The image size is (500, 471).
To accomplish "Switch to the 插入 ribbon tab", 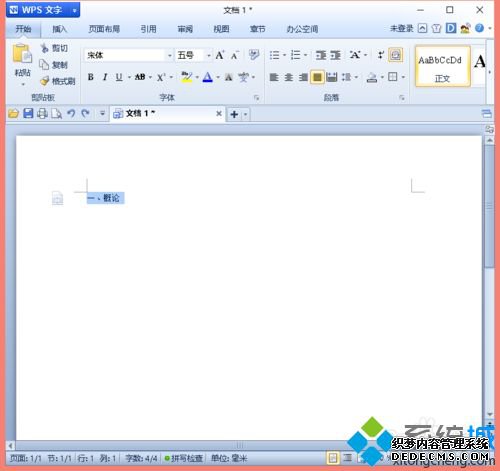I will point(60,29).
